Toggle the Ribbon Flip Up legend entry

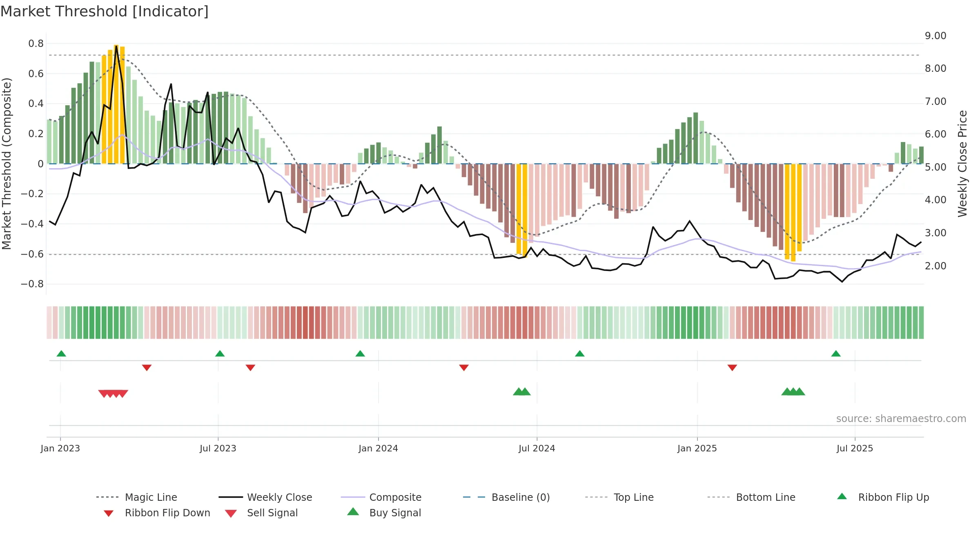(x=883, y=497)
